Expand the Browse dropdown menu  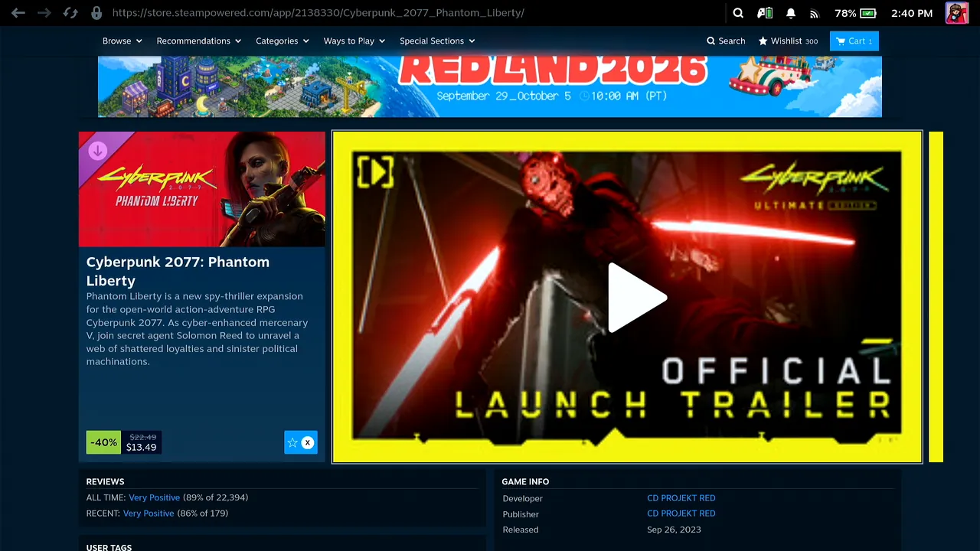[x=122, y=41]
